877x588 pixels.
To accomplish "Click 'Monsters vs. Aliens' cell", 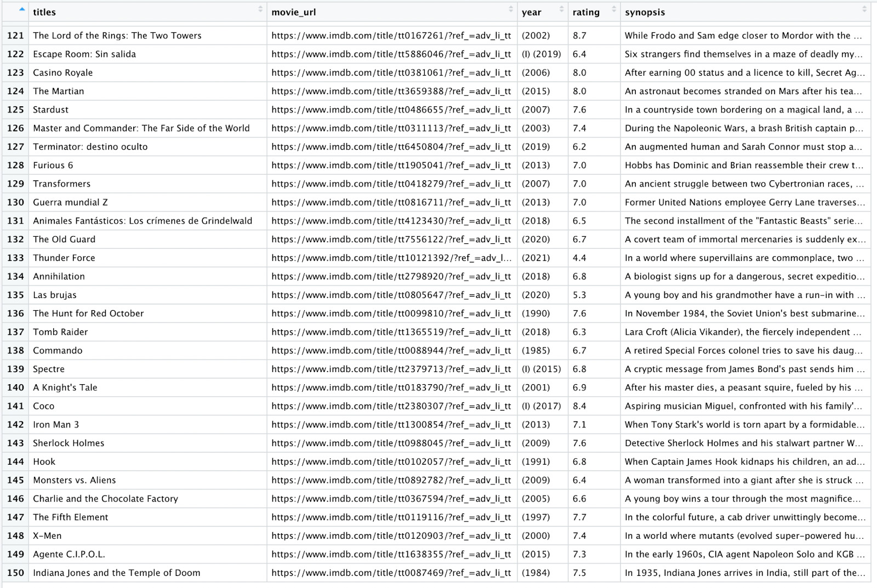I will click(147, 480).
